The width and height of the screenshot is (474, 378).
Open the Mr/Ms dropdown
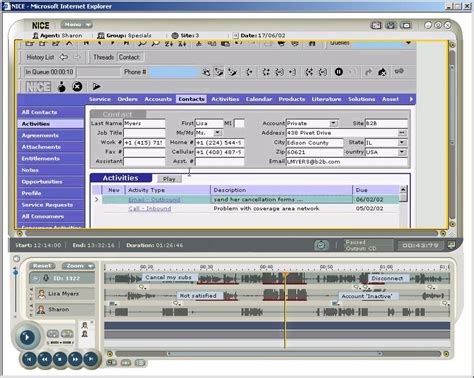[x=218, y=133]
